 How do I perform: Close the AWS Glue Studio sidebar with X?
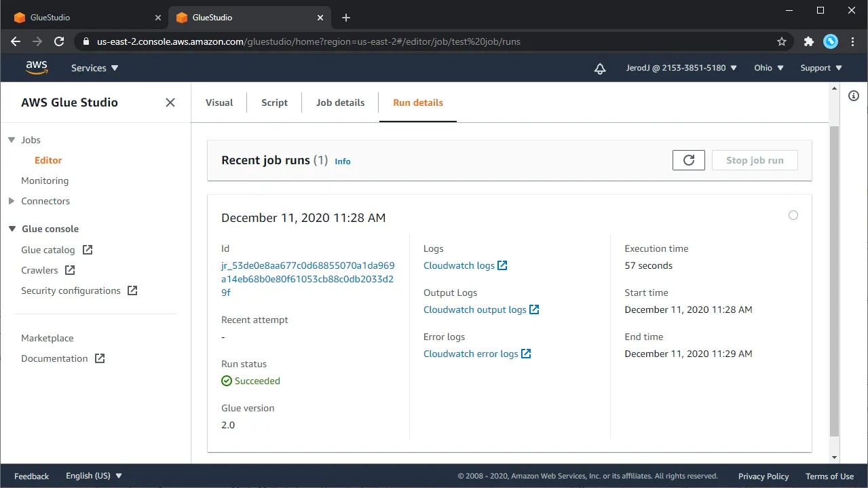[170, 102]
